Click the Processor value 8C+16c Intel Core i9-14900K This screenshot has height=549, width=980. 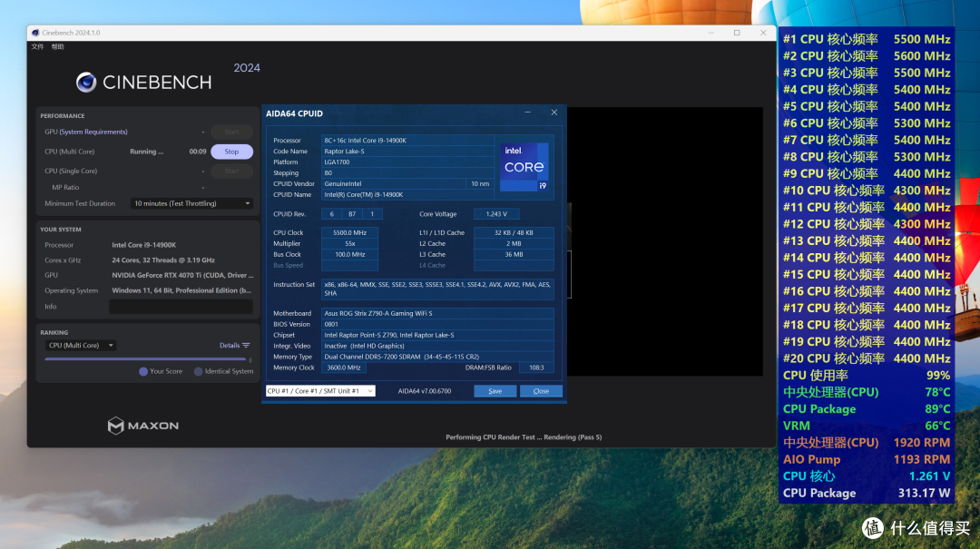coord(407,140)
